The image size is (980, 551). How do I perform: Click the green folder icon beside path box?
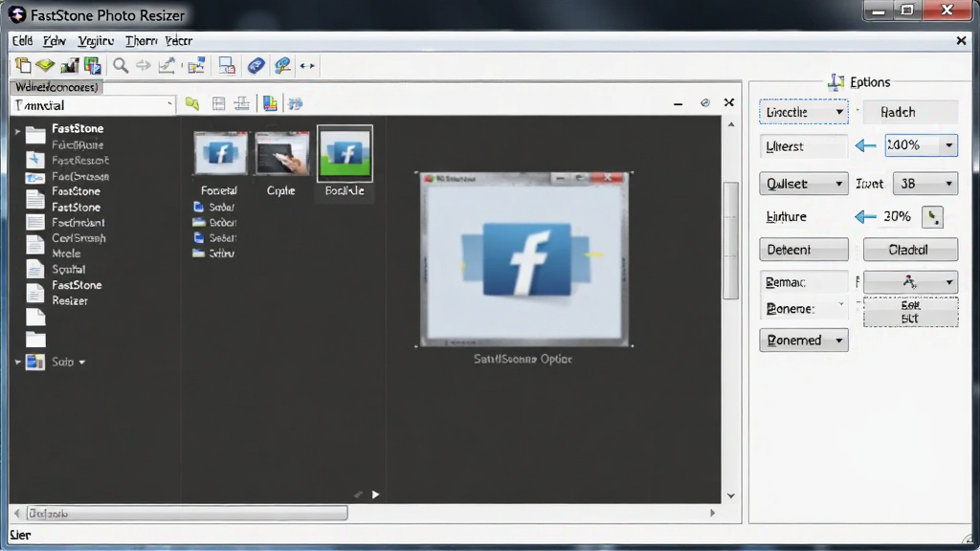[191, 103]
